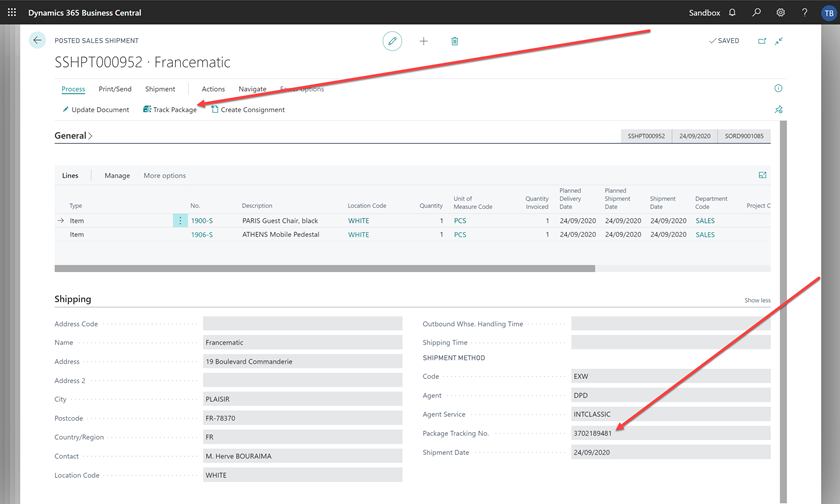Open the Actions menu
Image resolution: width=840 pixels, height=504 pixels.
tap(213, 89)
